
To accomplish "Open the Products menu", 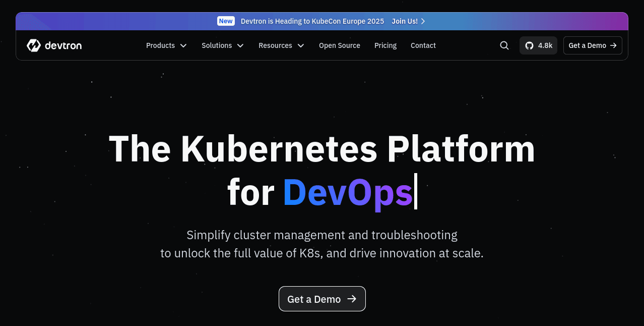I will 166,45.
